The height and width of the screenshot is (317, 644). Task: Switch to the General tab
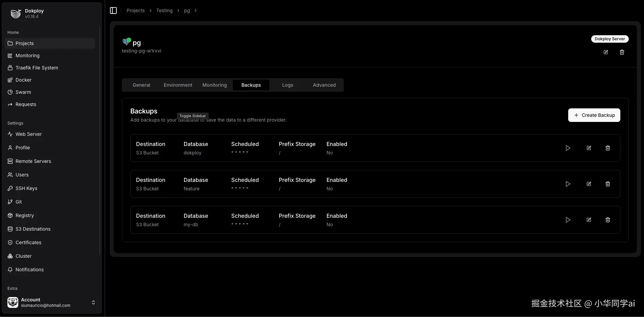pos(141,85)
